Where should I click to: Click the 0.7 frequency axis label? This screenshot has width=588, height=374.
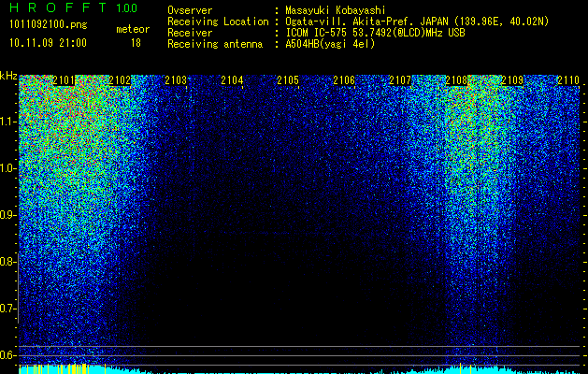click(7, 309)
